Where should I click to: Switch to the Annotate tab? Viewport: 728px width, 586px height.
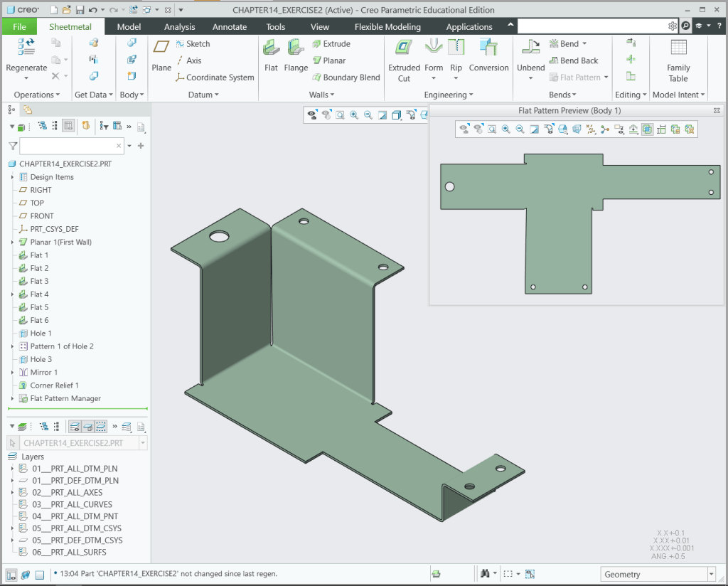click(230, 26)
